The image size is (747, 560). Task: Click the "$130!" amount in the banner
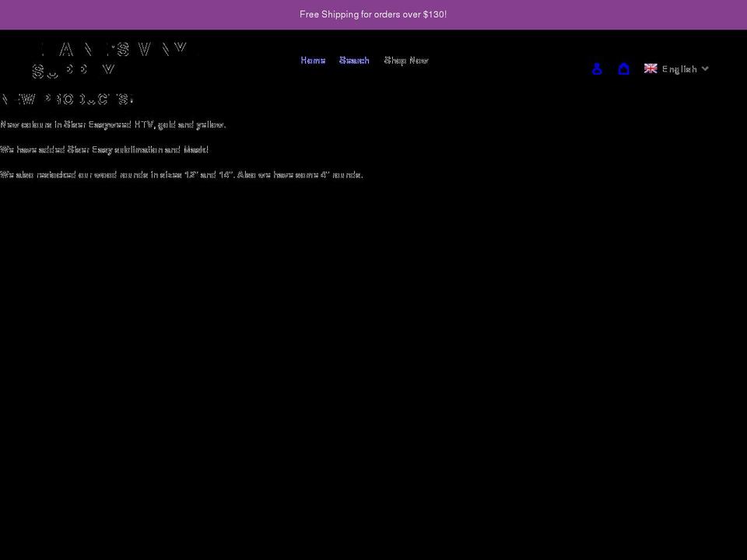434,14
